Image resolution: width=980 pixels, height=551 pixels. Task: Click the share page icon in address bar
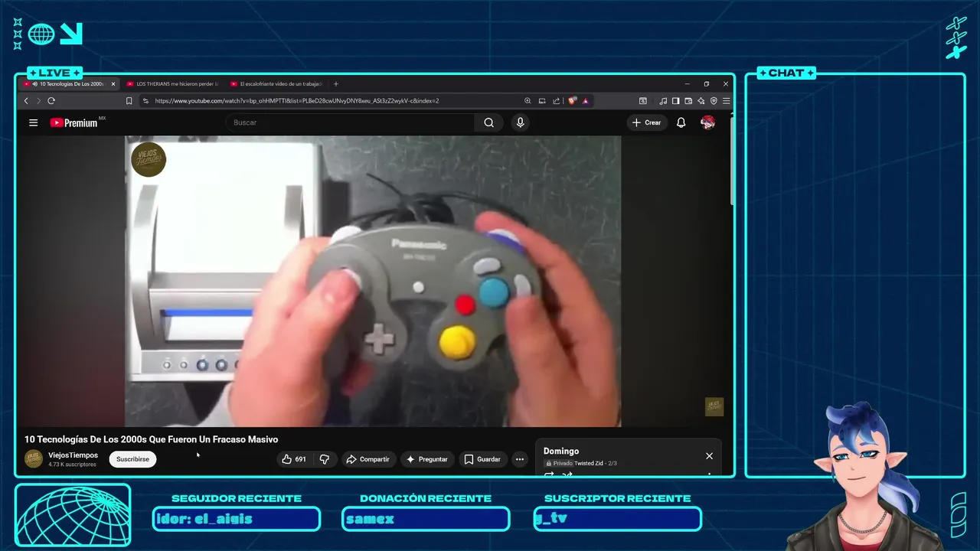pyautogui.click(x=556, y=101)
